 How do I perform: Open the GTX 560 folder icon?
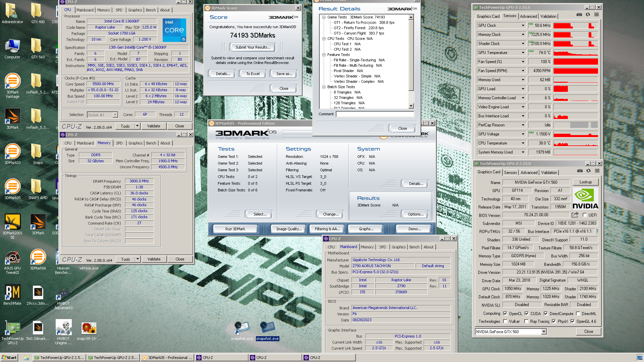(38, 48)
